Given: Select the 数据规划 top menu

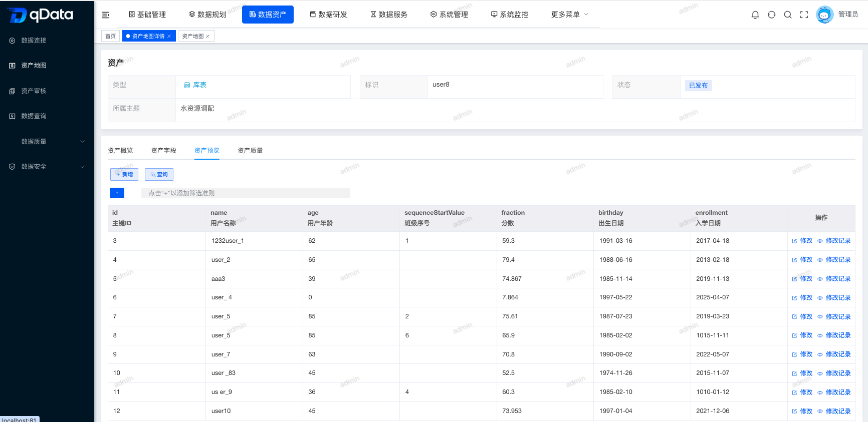Looking at the screenshot, I should [x=207, y=15].
